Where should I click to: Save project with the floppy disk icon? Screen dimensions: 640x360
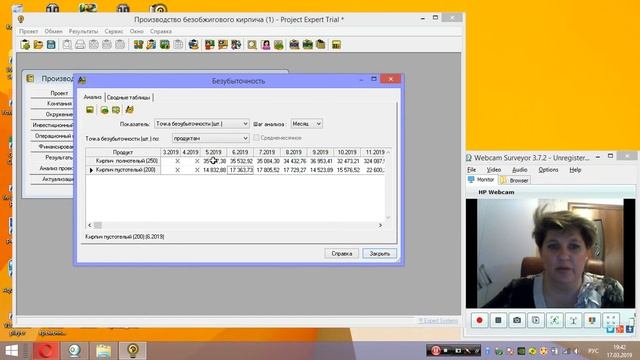pos(51,44)
